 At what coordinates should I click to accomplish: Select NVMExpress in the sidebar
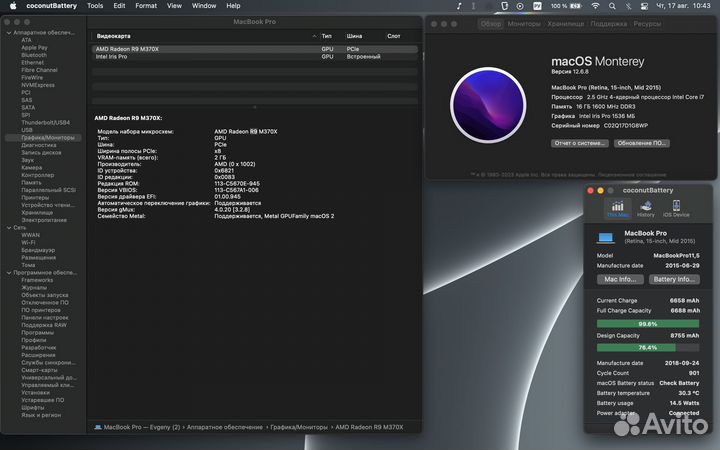(x=38, y=85)
